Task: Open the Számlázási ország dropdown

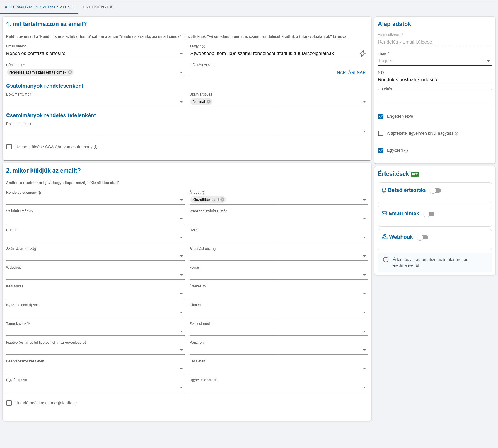Action: pyautogui.click(x=95, y=256)
